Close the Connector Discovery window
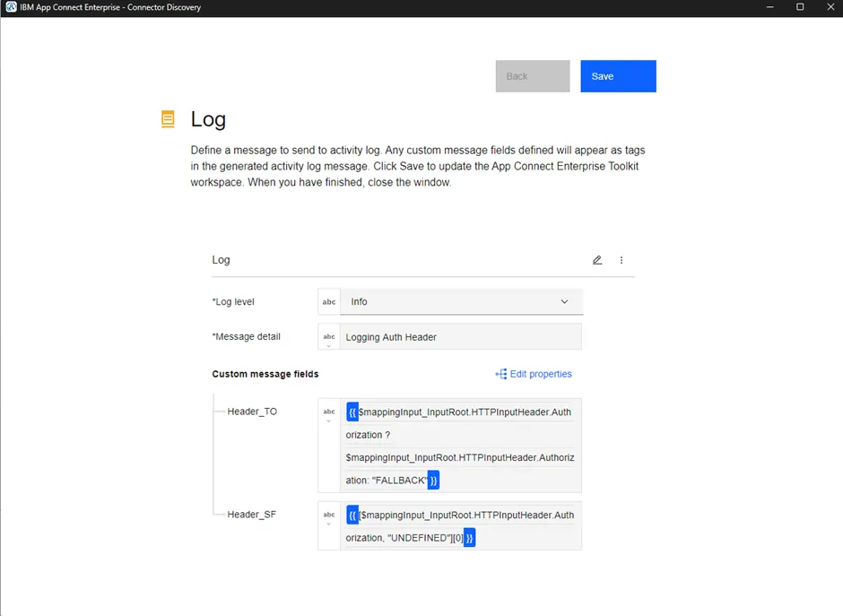Image resolution: width=843 pixels, height=616 pixels. [830, 7]
